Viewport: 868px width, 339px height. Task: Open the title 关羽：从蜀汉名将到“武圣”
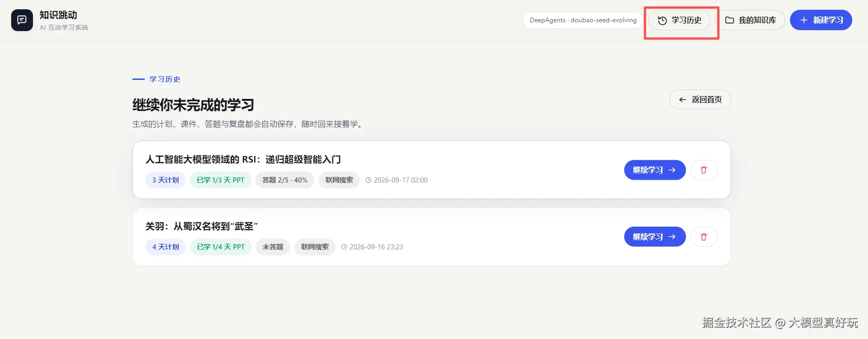point(202,227)
